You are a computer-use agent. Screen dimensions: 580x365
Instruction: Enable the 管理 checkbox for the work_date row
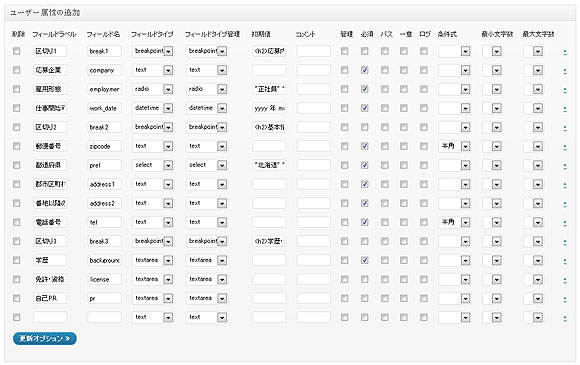click(x=344, y=108)
